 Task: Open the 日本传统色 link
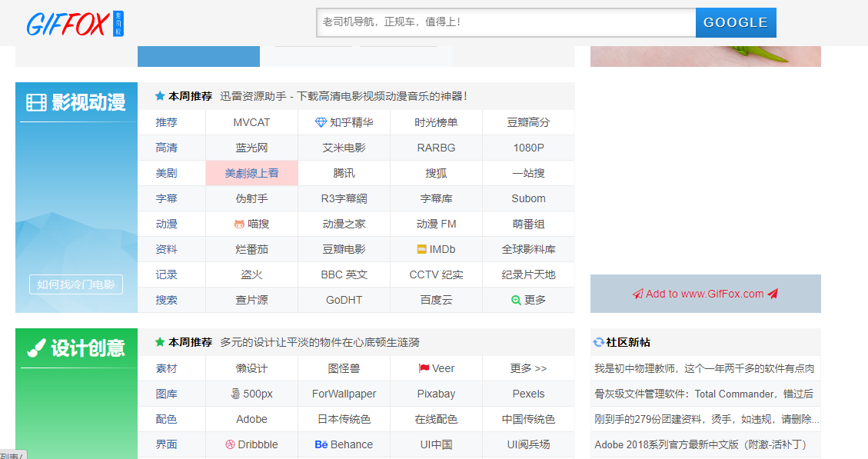[344, 420]
